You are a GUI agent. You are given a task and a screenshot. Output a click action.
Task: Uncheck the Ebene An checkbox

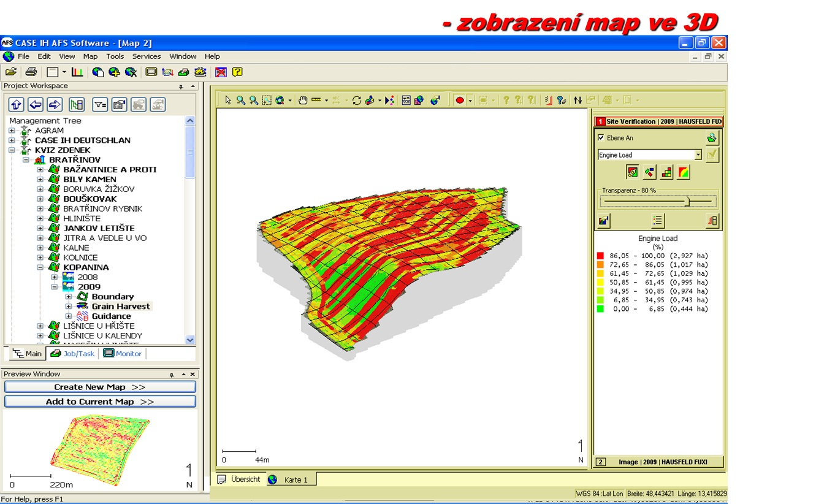point(601,138)
